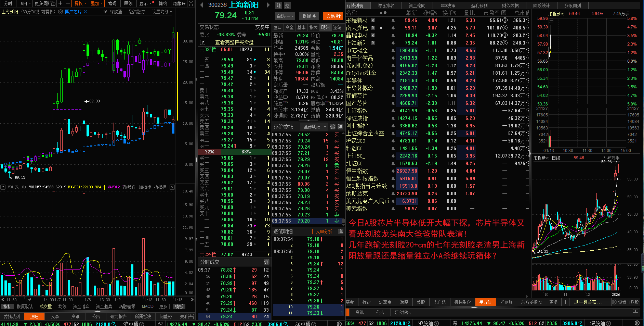Open the 交易 trade button
644x326 pixels.
333,16
